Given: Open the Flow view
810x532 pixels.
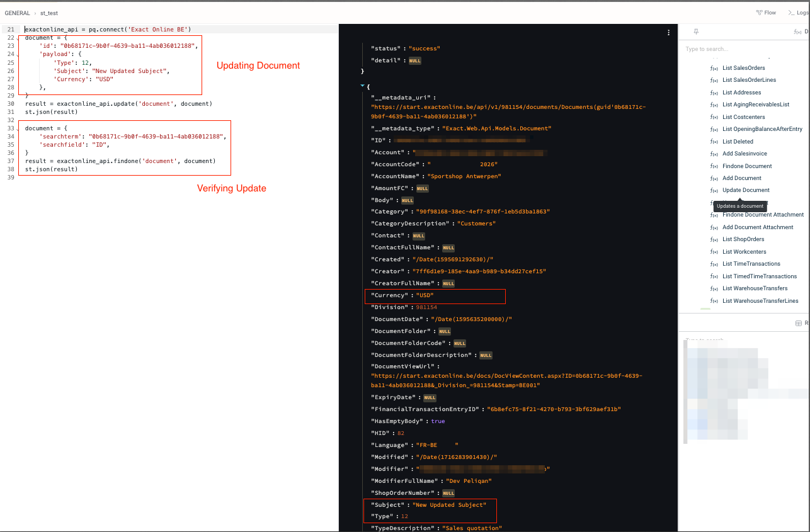Looking at the screenshot, I should click(766, 13).
